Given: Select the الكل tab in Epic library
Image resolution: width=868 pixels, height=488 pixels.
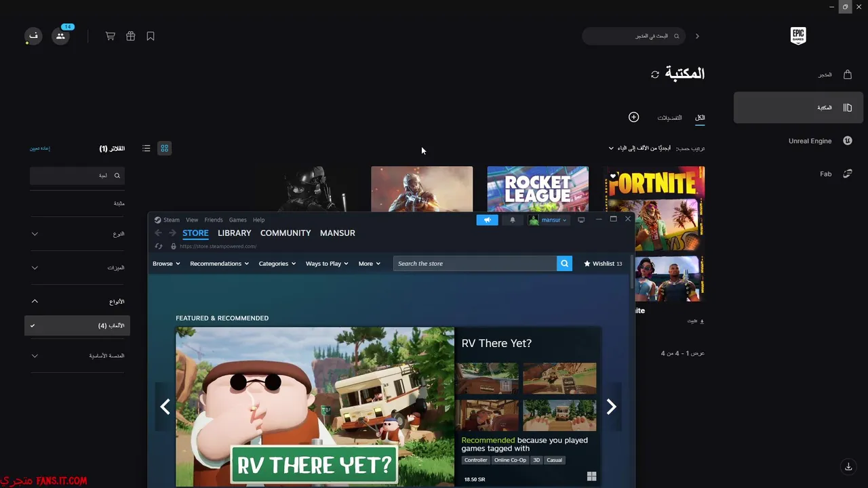Looking at the screenshot, I should tap(700, 118).
